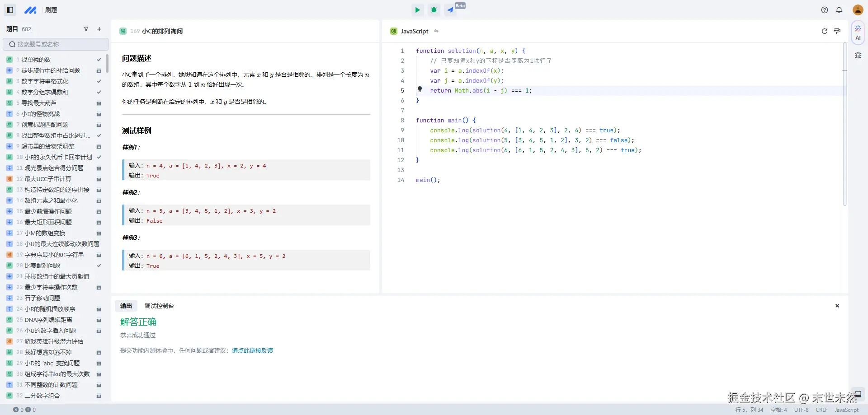868x415 pixels.
Task: Click the 请点此链接反馈 feedback link
Action: pos(252,350)
